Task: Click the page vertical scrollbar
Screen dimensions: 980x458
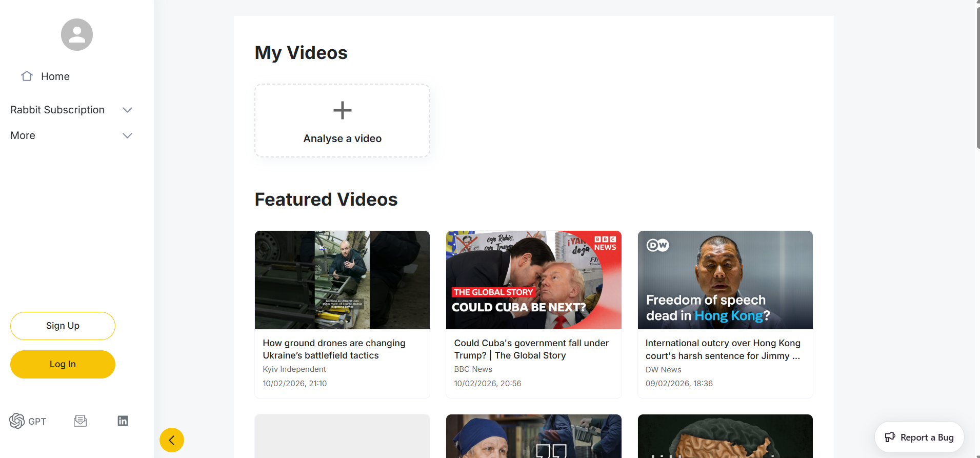Action: (977, 77)
